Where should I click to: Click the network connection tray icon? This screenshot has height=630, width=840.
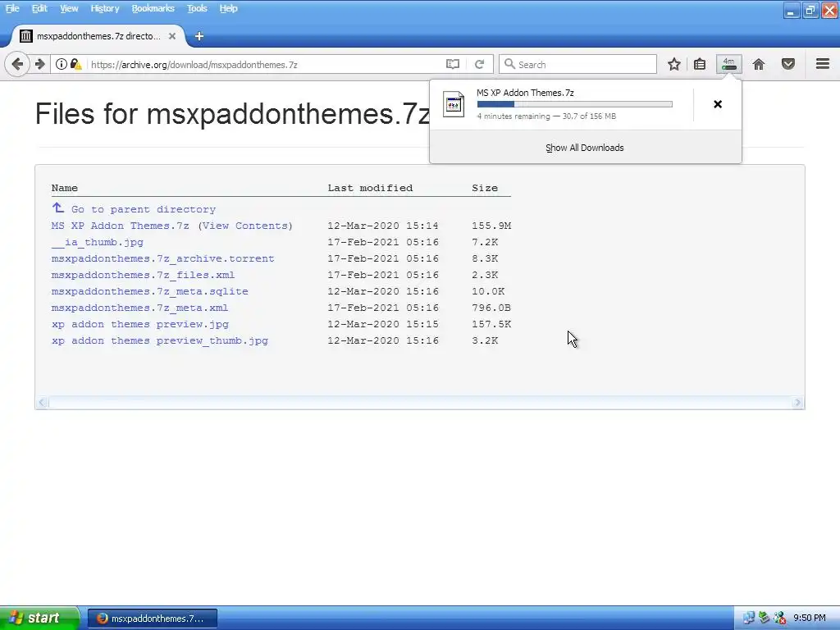[x=748, y=619]
